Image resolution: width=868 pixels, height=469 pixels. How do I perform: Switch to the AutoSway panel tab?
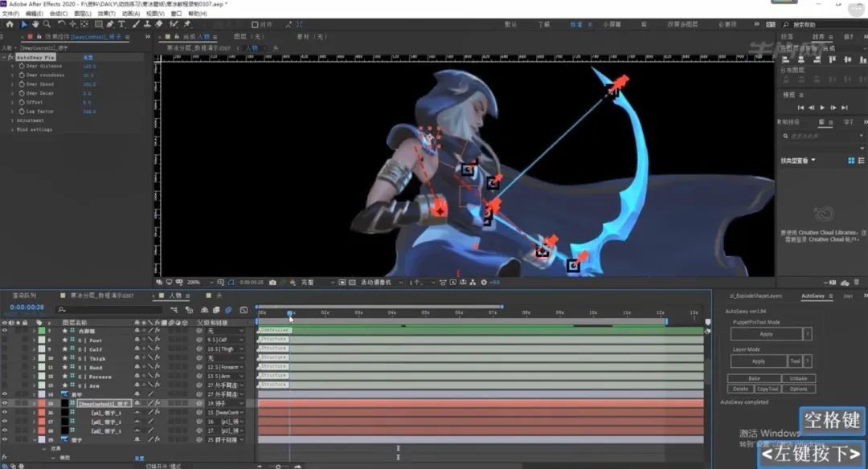pos(813,296)
